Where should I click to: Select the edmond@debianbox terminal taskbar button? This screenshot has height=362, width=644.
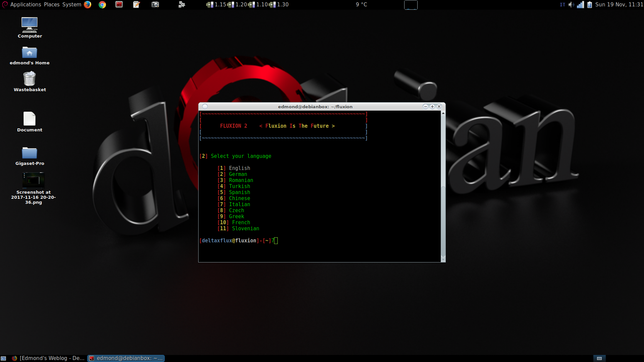click(126, 358)
